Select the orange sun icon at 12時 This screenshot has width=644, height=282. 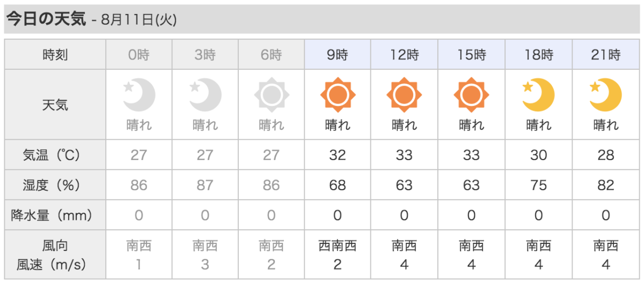[404, 96]
